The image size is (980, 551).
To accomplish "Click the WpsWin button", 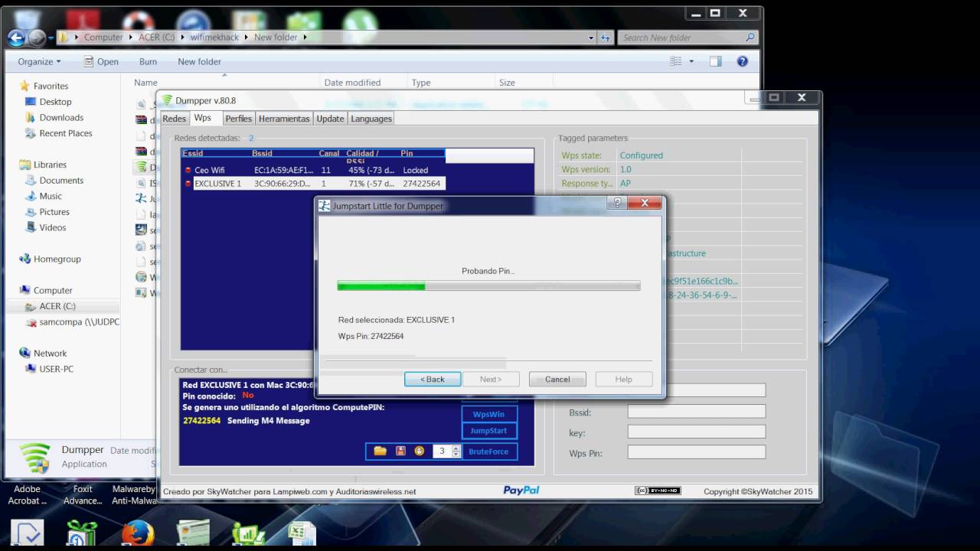I will [x=489, y=414].
